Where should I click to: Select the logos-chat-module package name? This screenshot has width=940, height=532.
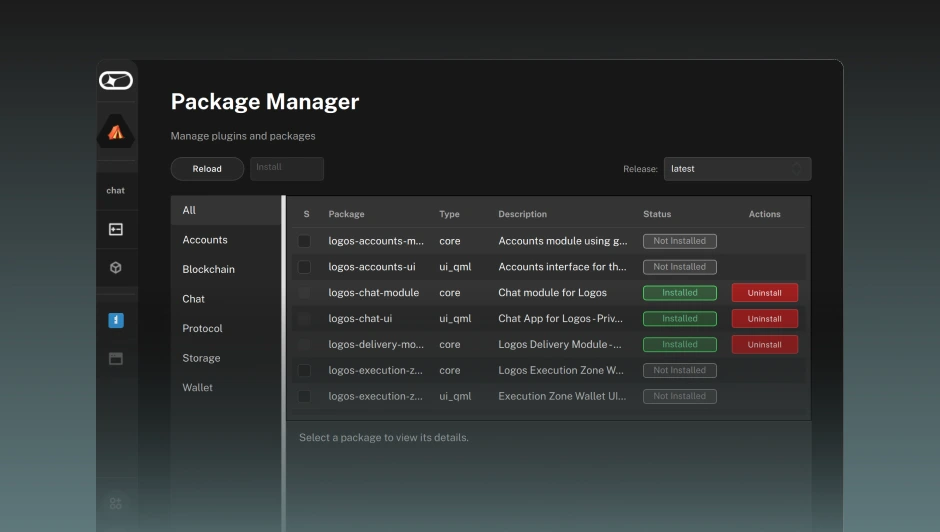(x=373, y=293)
